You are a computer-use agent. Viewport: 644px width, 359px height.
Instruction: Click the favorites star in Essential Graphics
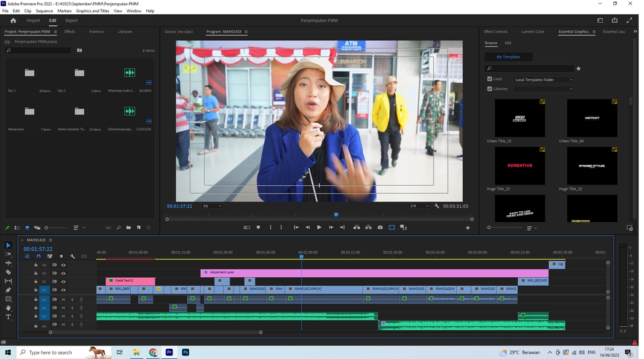[578, 68]
